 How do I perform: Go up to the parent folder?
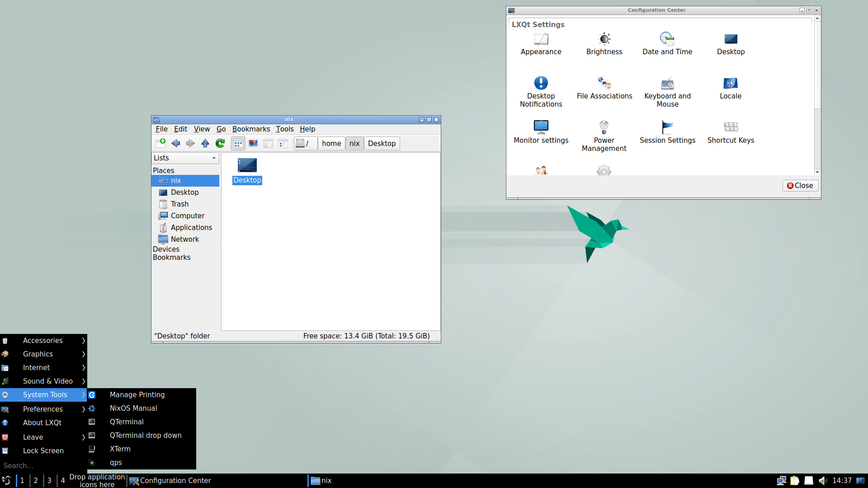click(x=205, y=143)
